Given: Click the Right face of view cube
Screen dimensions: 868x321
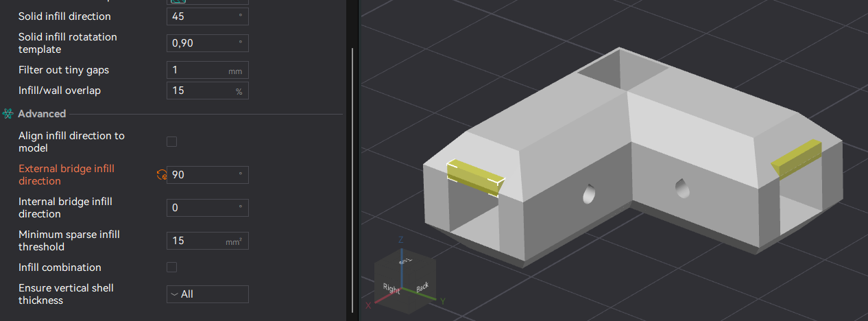Looking at the screenshot, I should coord(391,290).
